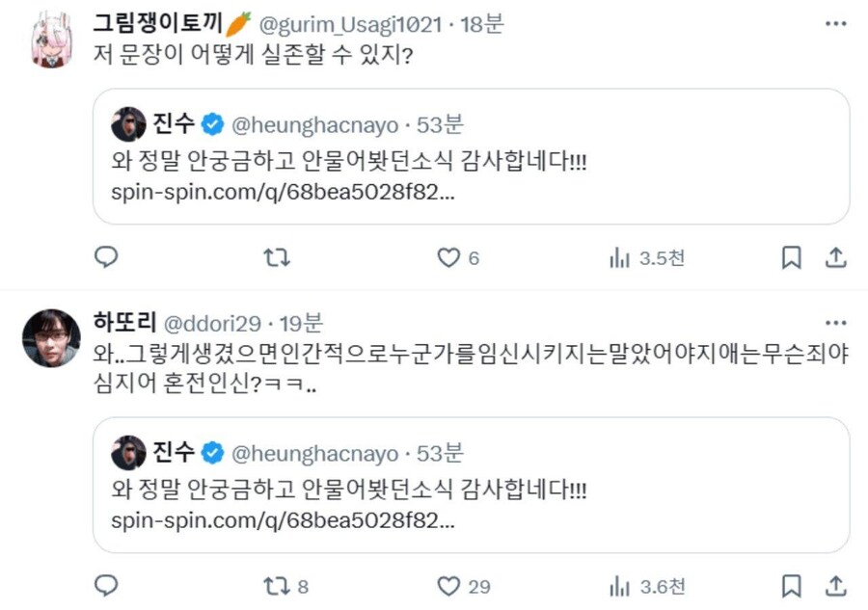Click the bookmark icon on 그림쟁이토끼's tweet
Image resolution: width=868 pixels, height=610 pixels.
pos(791,257)
